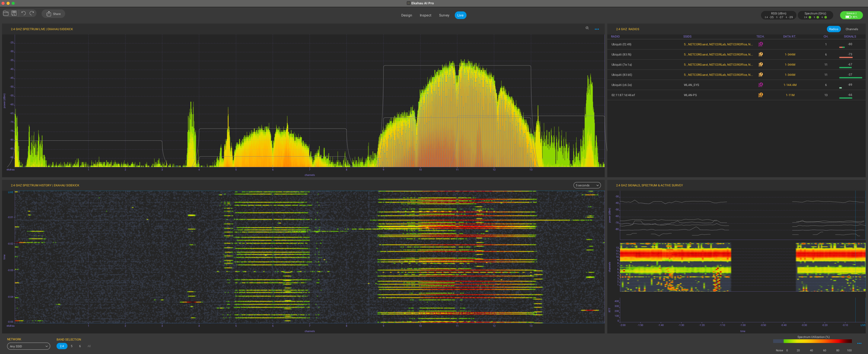This screenshot has height=354, width=868.
Task: Click the 2.4 GHz live spectrum graph
Action: (309, 101)
